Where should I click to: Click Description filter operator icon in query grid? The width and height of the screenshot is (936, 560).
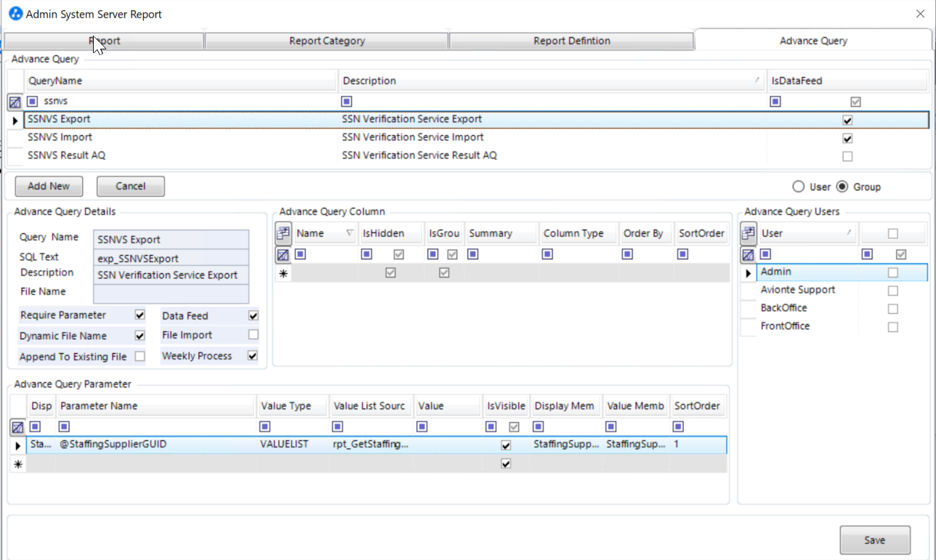347,101
